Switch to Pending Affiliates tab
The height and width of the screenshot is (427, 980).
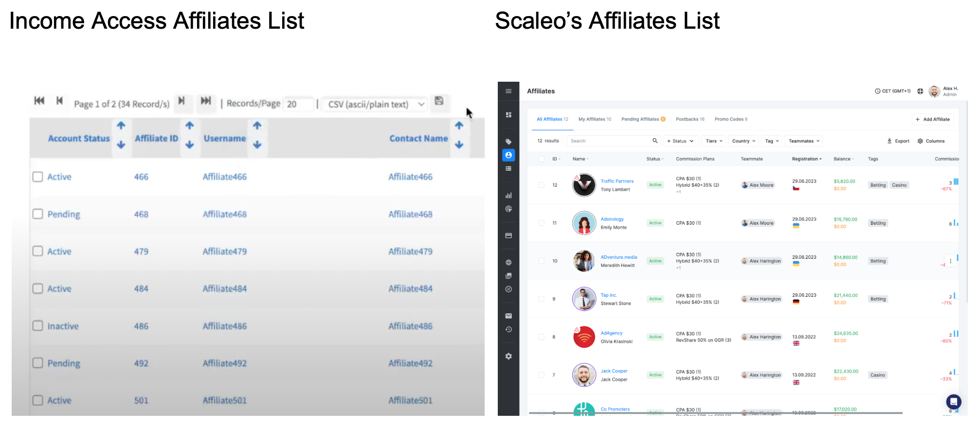(643, 119)
